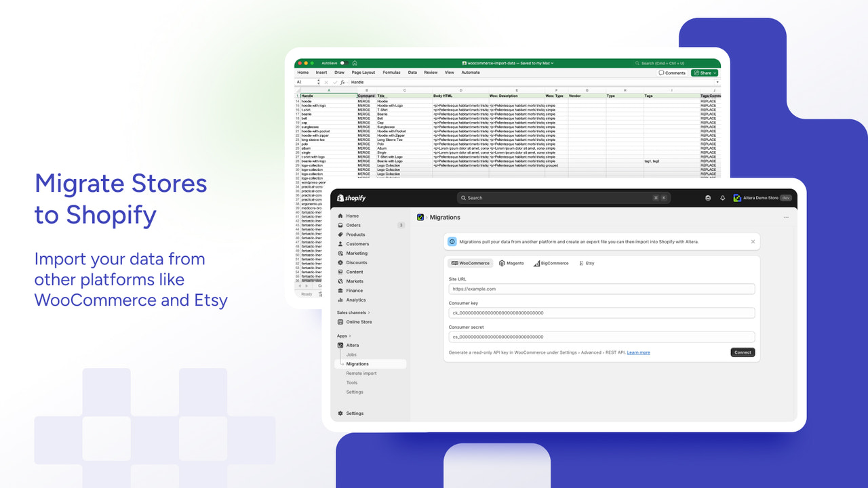
Task: Select the BigCommerce tab
Action: [x=551, y=263]
